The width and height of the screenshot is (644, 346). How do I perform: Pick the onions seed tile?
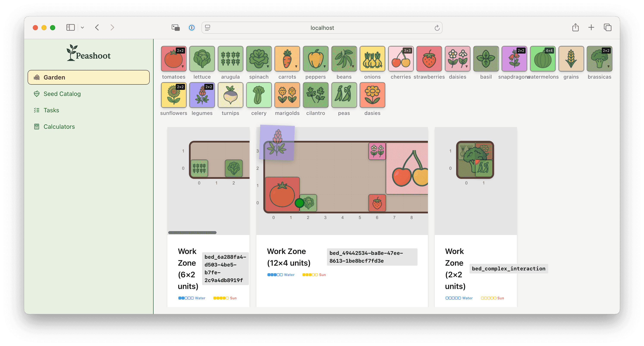pyautogui.click(x=372, y=59)
